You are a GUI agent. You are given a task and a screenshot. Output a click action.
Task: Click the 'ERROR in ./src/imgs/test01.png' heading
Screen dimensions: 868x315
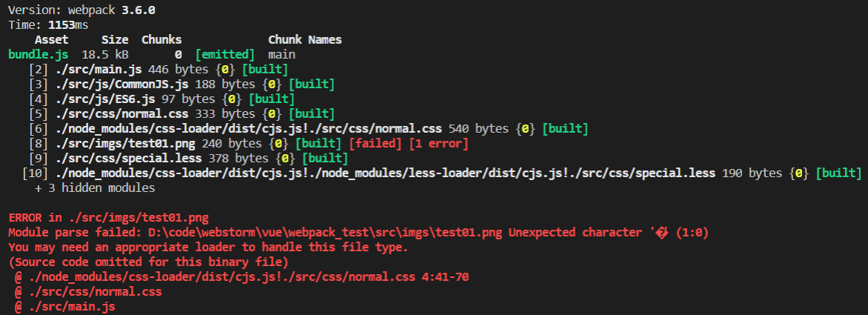[x=109, y=218]
